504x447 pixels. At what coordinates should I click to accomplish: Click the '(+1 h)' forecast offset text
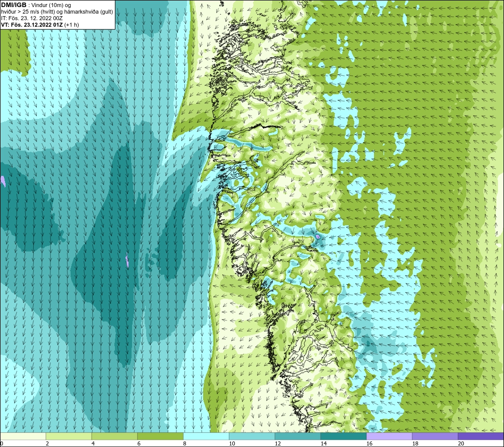coord(72,25)
